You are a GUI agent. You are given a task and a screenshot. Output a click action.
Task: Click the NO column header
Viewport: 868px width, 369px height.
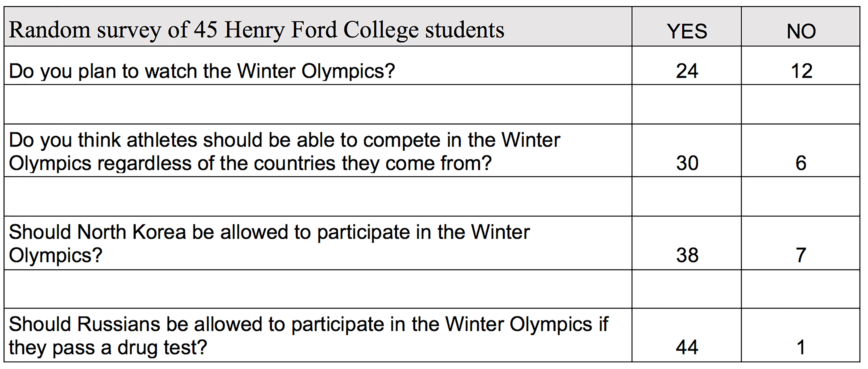801,26
